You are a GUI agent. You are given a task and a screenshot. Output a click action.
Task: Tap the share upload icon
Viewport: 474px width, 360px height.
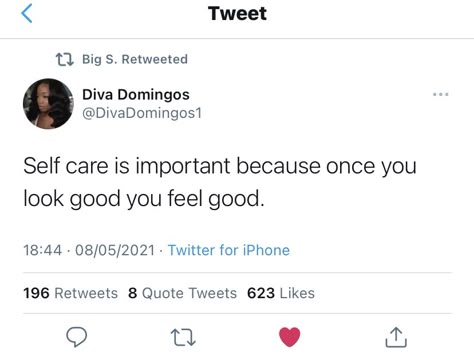click(396, 337)
